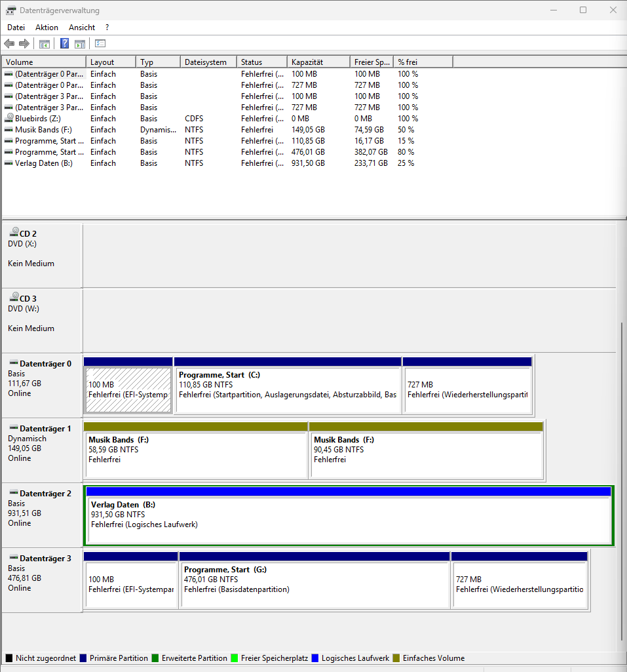
Task: Maximize the Datenträgerverwaltung window
Action: point(583,10)
